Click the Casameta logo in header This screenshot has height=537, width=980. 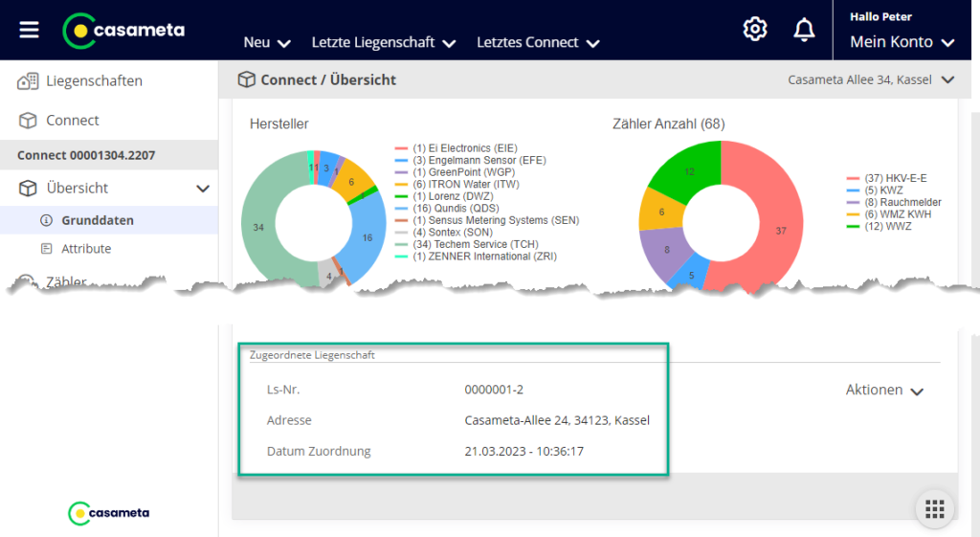pos(123,30)
